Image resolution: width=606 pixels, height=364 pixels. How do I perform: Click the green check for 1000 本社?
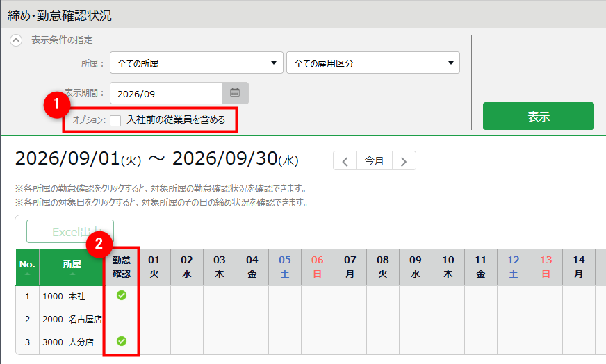point(122,296)
